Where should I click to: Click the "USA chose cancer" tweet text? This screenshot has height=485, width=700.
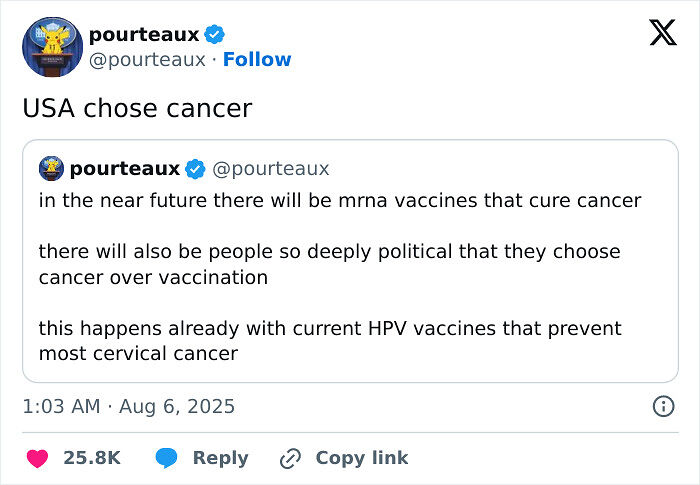(x=137, y=108)
